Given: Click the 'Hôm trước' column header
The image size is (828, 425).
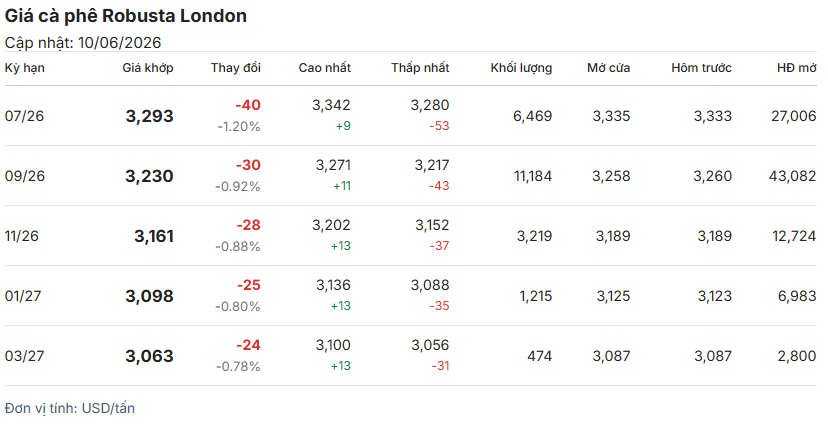Looking at the screenshot, I should click(702, 68).
